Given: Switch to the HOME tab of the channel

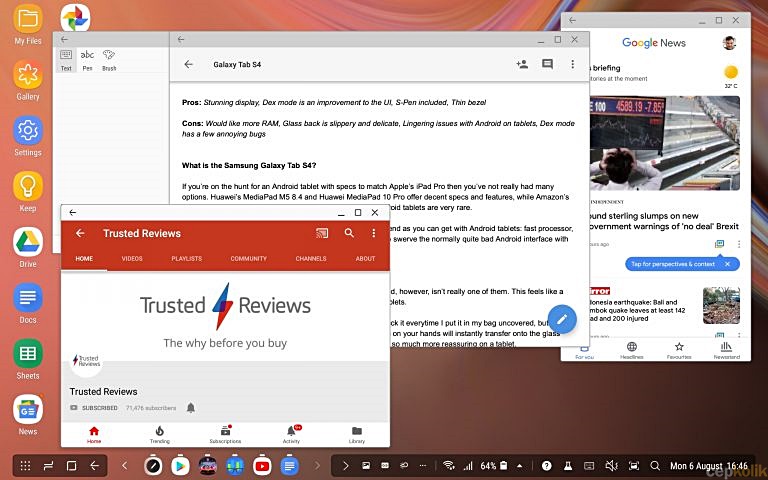Looking at the screenshot, I should click(84, 259).
